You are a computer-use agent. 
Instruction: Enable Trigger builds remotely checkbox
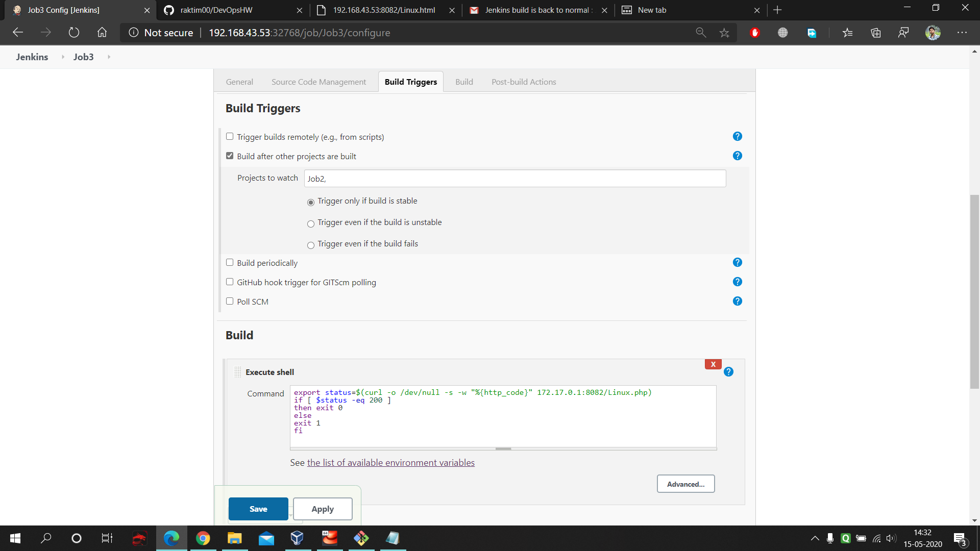tap(230, 136)
